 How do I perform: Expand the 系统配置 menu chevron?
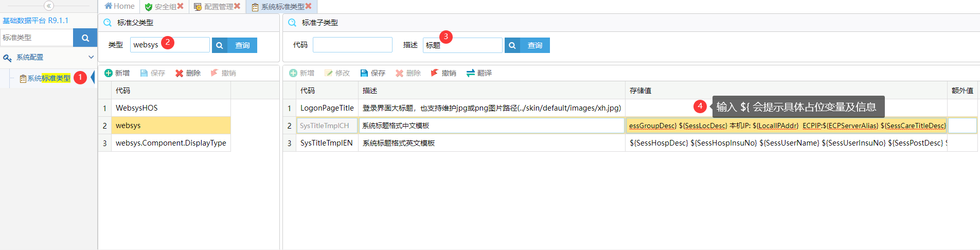91,57
